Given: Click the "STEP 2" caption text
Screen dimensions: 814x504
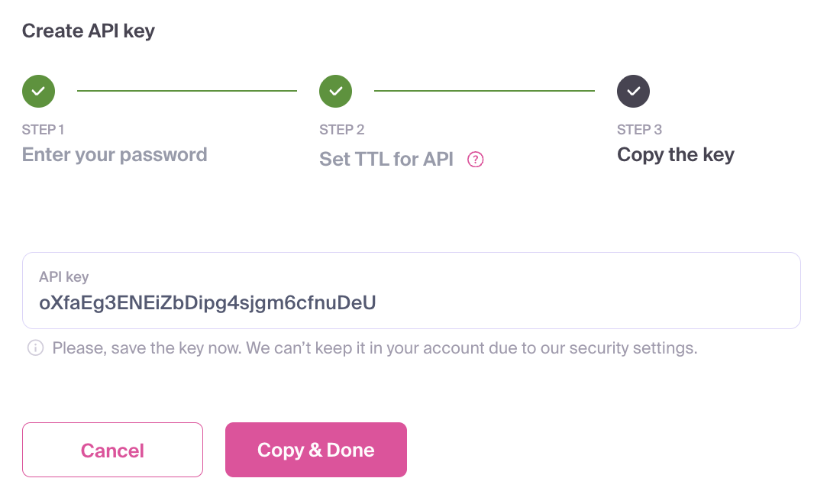Looking at the screenshot, I should [341, 130].
